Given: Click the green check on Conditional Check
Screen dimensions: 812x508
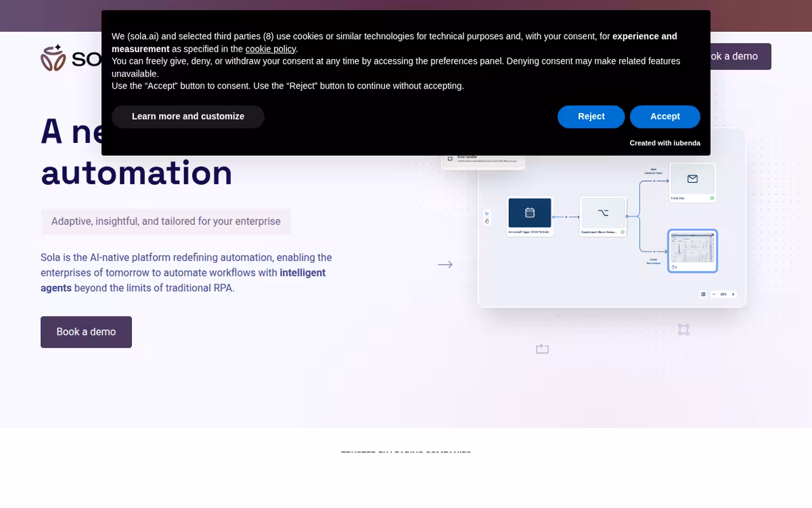Looking at the screenshot, I should pyautogui.click(x=623, y=232).
